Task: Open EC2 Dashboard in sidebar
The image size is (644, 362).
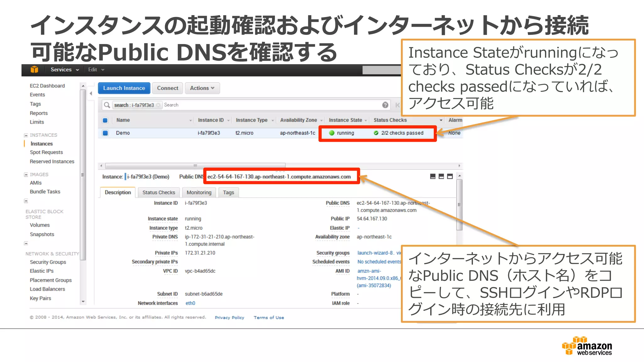Action: [47, 86]
